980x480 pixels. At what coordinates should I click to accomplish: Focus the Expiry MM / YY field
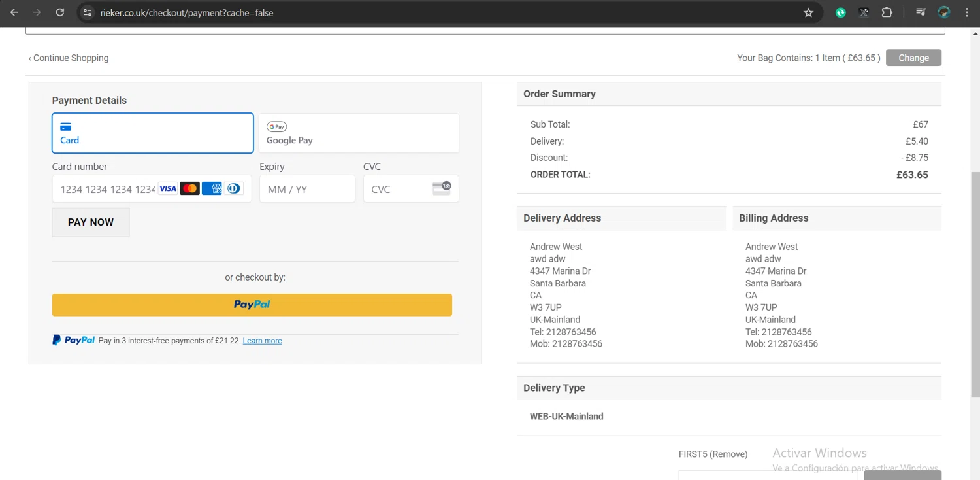click(307, 189)
